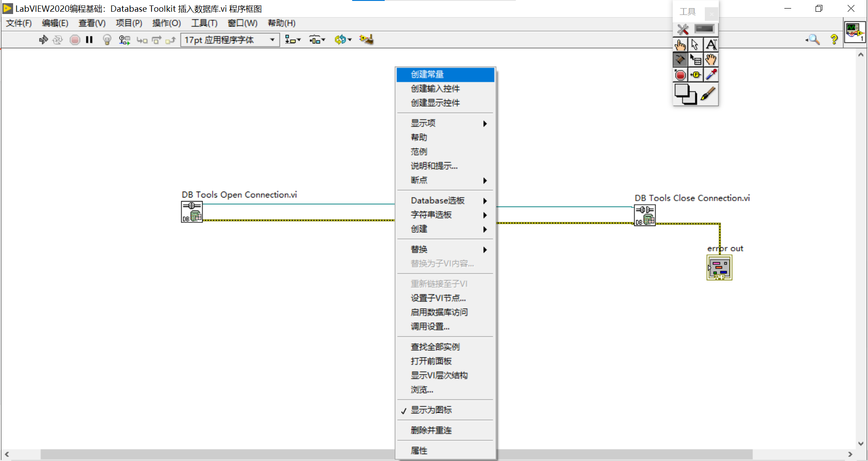Select 打开前面板 to open front panel
This screenshot has height=461, width=868.
point(430,361)
